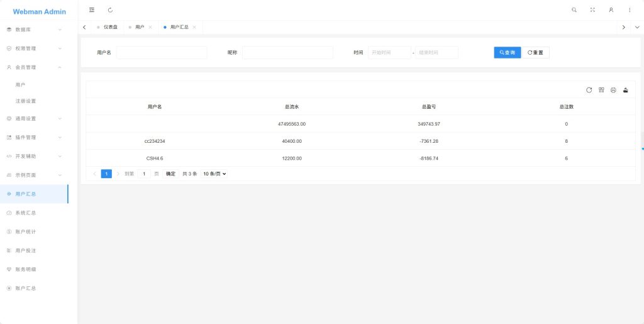Click the page refresh icon in the header
The height and width of the screenshot is (324, 644).
click(x=111, y=10)
